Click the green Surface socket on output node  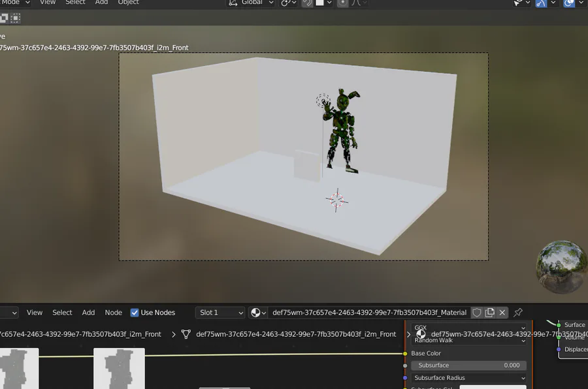pyautogui.click(x=559, y=325)
